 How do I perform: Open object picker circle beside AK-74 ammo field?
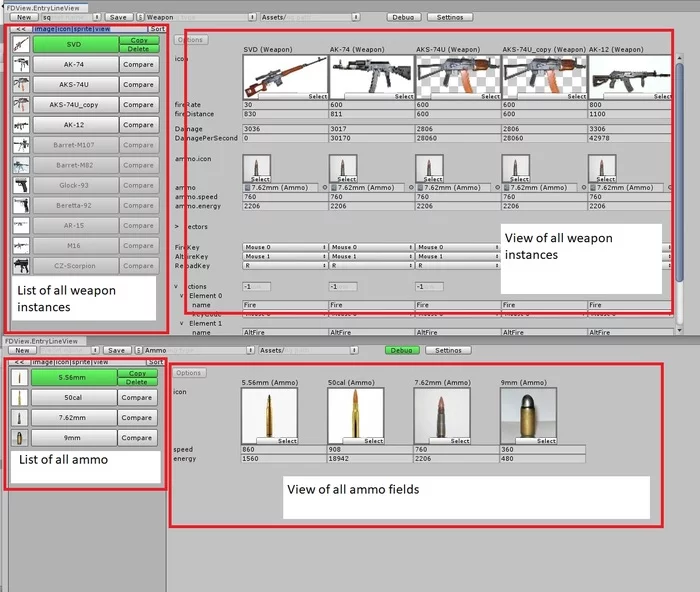pyautogui.click(x=411, y=188)
